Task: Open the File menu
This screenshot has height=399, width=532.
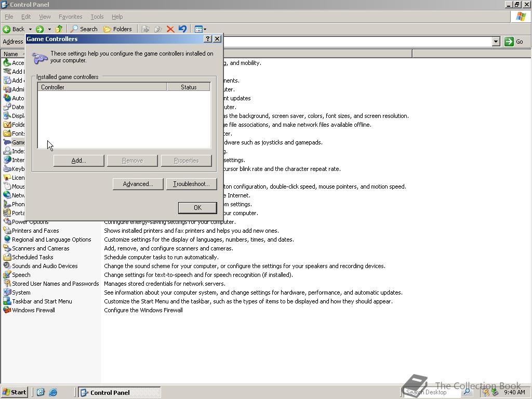Action: 9,17
